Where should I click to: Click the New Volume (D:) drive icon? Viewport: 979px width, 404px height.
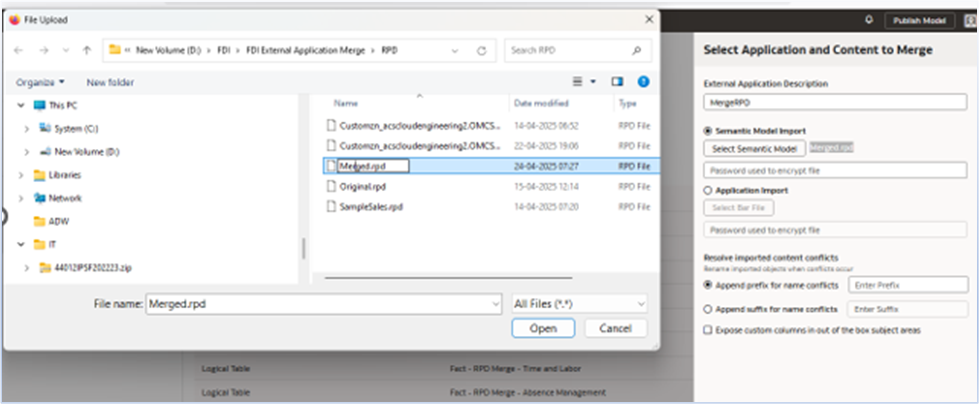coord(45,152)
